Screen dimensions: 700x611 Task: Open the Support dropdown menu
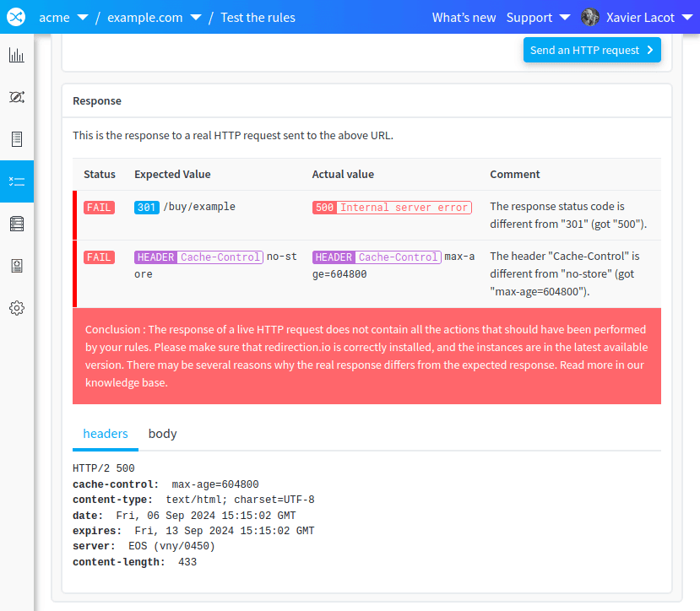click(538, 18)
